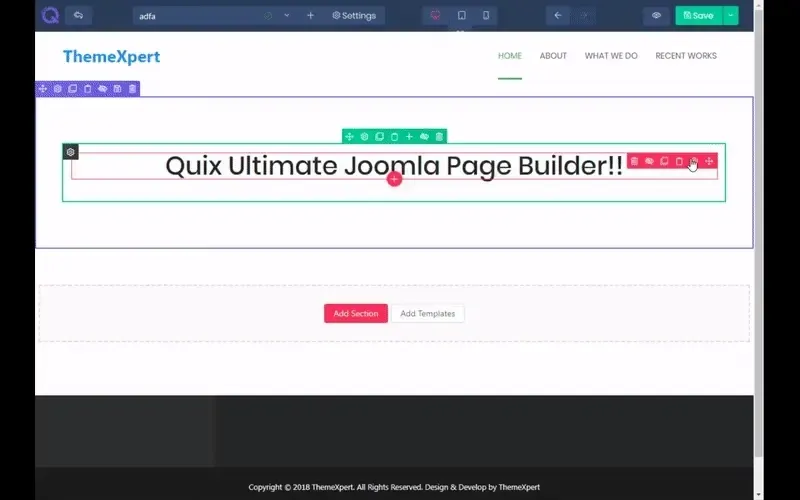Click the Add Templates button
The image size is (800, 500).
pyautogui.click(x=428, y=313)
